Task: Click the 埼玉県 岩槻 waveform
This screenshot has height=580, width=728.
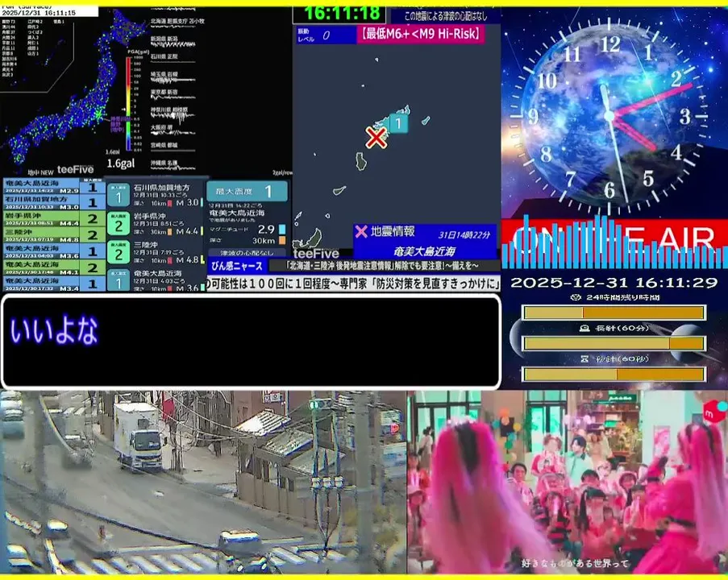Action: (173, 80)
